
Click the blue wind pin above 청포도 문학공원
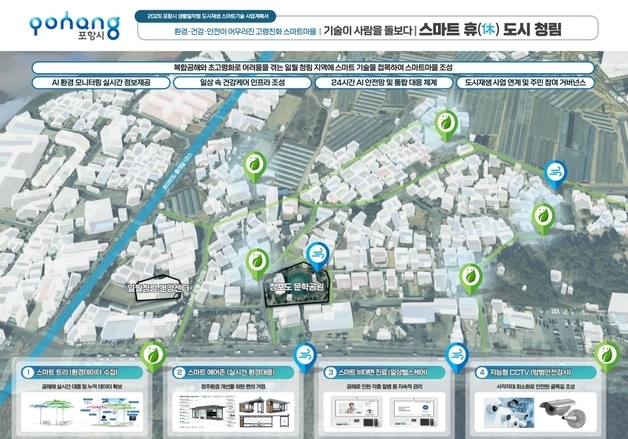click(318, 256)
